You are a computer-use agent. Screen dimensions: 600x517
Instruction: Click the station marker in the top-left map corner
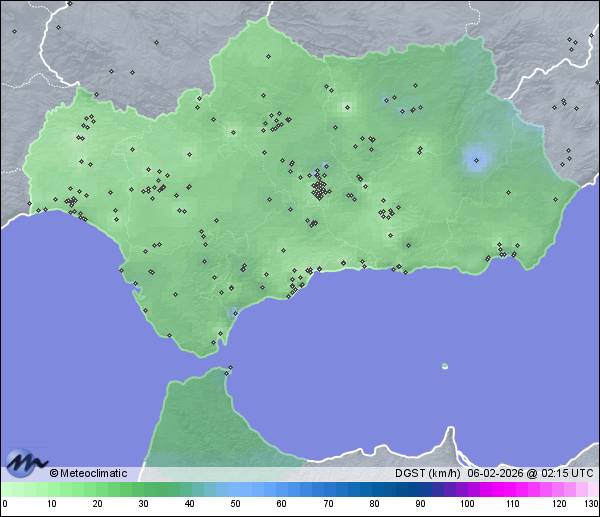(14, 30)
